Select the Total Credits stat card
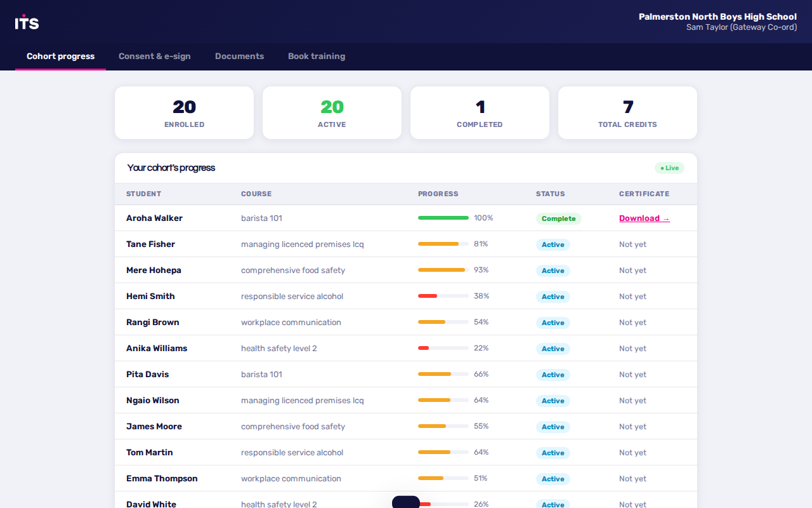Viewport: 812px width, 508px height. 627,113
